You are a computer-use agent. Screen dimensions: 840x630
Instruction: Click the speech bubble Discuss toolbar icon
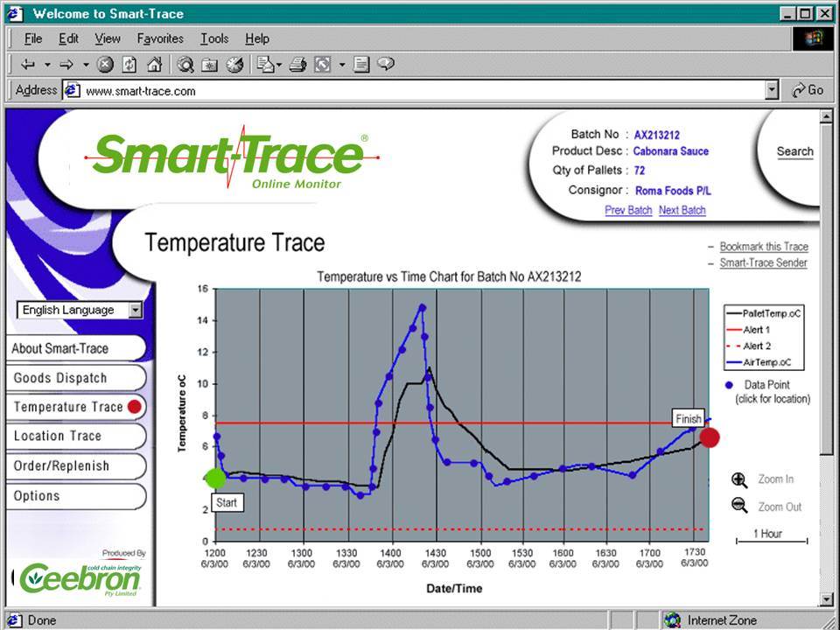pyautogui.click(x=386, y=64)
